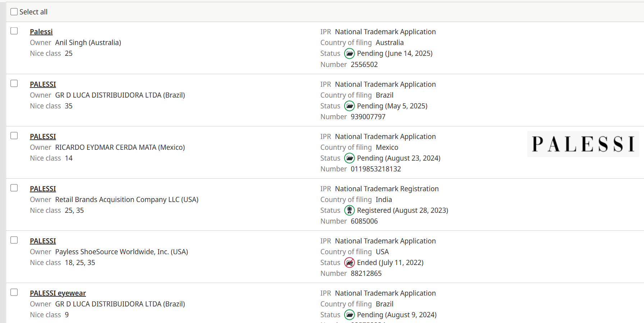Click trademark number 2556502
Viewport: 644px width, 323px height.
tap(364, 64)
